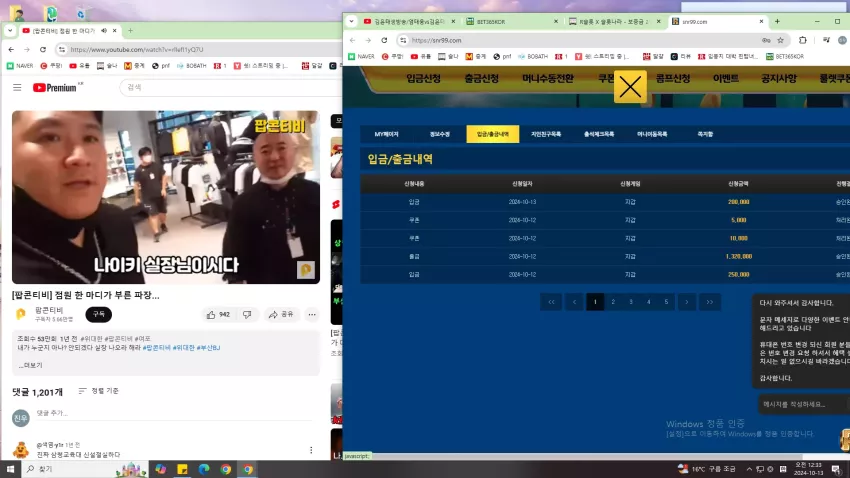Select the 정보수정 tab
850x478 pixels.
click(x=440, y=134)
